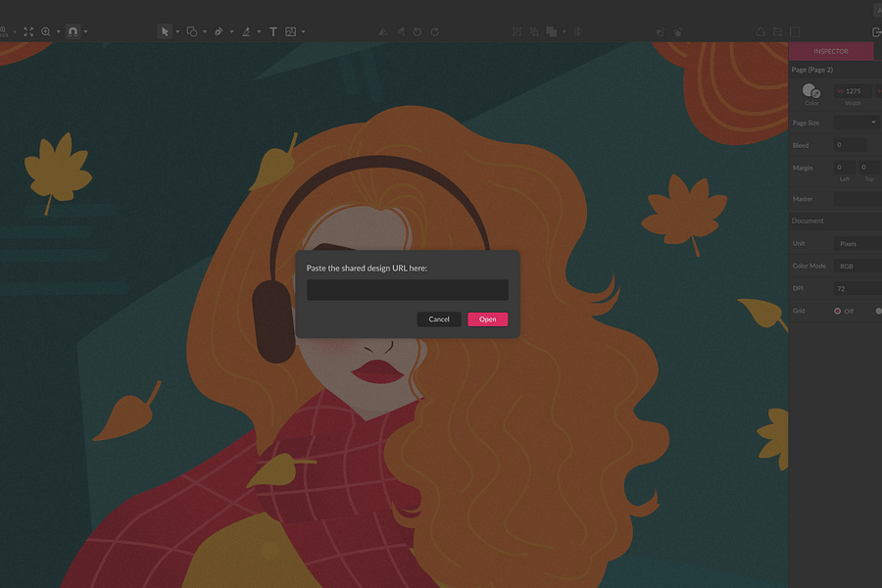
Task: Activate the Zoom tool
Action: [x=46, y=31]
